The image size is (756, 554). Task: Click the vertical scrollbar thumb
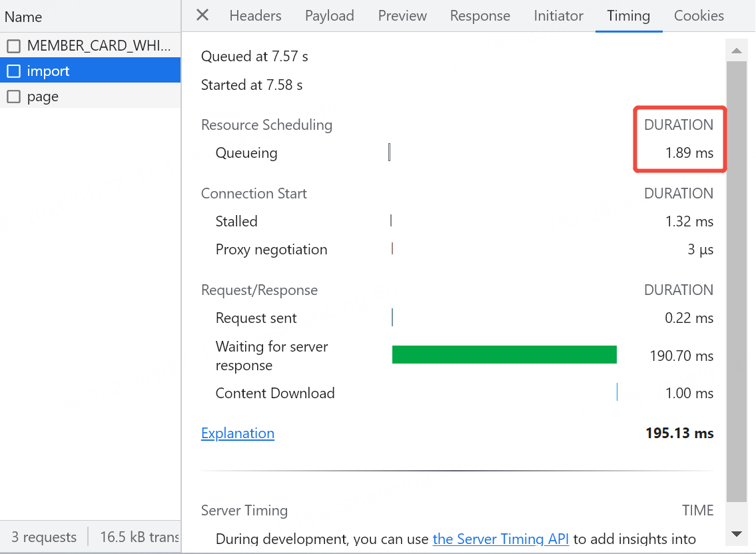coord(736,280)
